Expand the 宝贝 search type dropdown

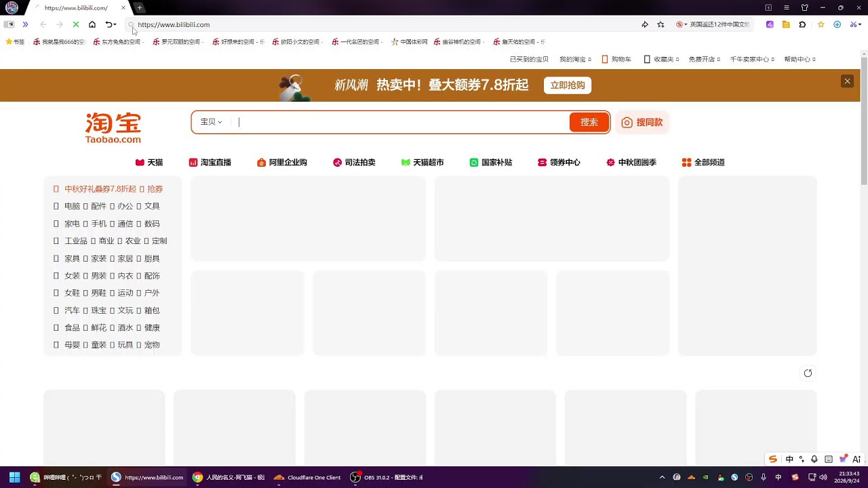pos(212,122)
